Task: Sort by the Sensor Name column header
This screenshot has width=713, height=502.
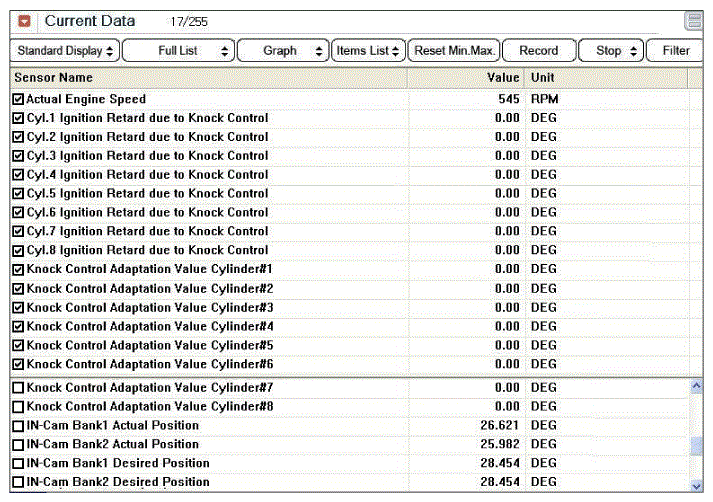Action: coord(209,78)
